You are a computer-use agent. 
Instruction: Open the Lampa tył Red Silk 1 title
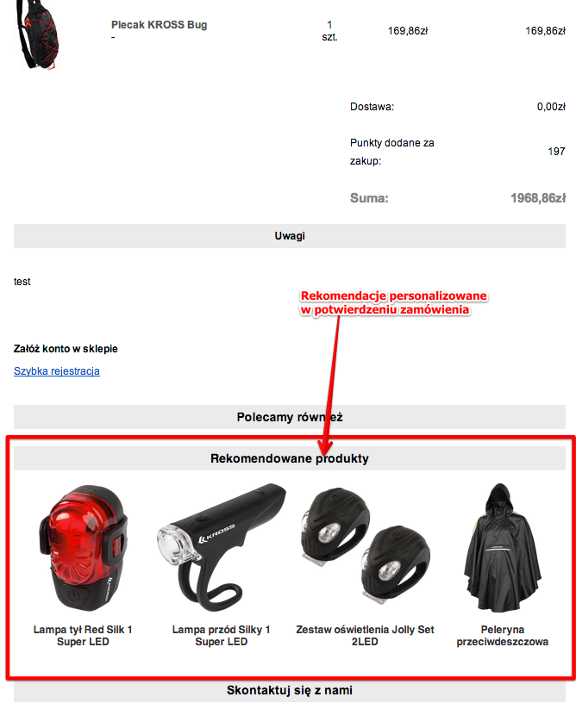click(x=83, y=636)
